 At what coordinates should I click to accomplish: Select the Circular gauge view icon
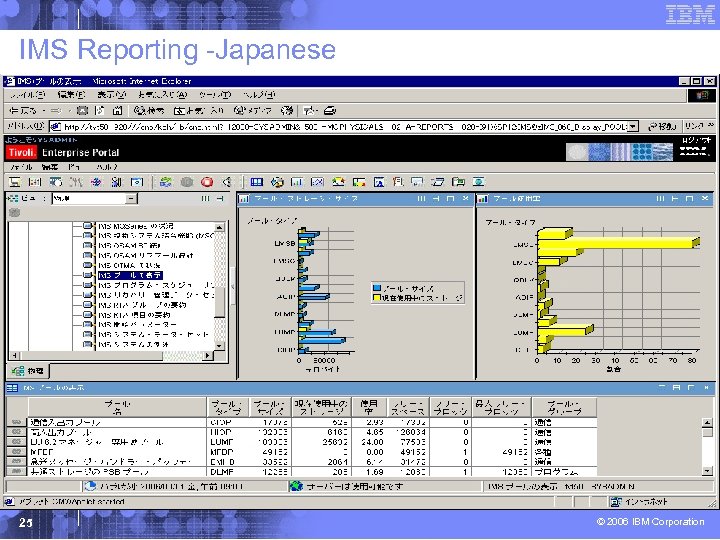[x=338, y=182]
